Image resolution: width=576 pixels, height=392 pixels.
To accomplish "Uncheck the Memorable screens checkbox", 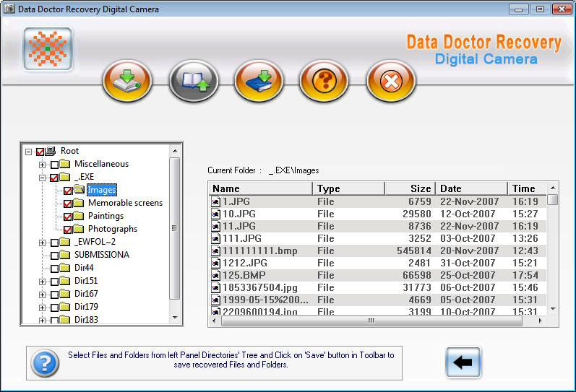I will pyautogui.click(x=68, y=204).
